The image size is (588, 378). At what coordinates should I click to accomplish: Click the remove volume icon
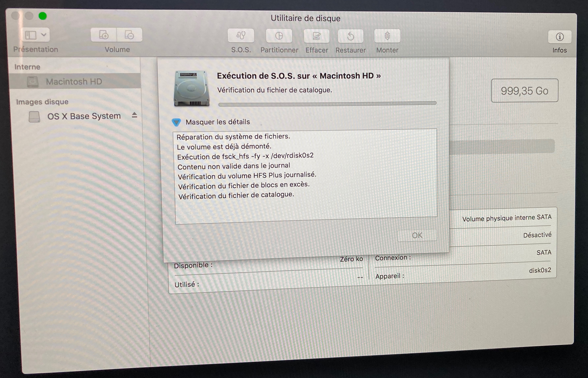point(129,35)
